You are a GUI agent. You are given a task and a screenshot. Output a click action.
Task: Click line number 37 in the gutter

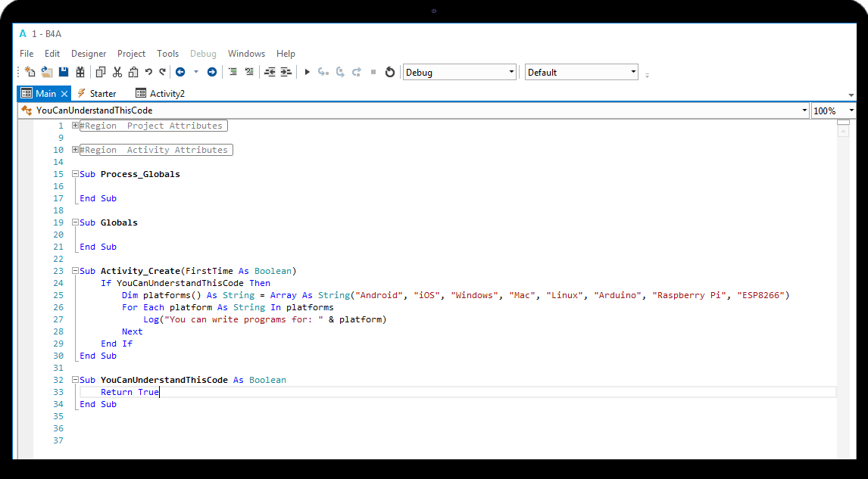tap(58, 441)
